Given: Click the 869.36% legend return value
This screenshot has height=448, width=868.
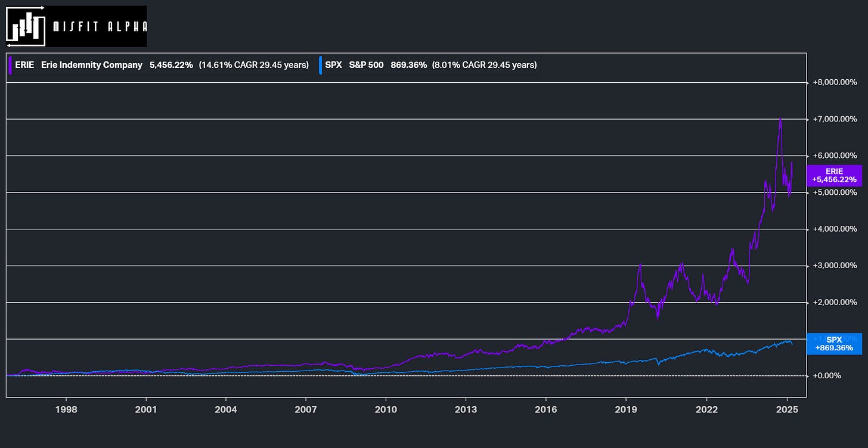Looking at the screenshot, I should click(x=409, y=64).
